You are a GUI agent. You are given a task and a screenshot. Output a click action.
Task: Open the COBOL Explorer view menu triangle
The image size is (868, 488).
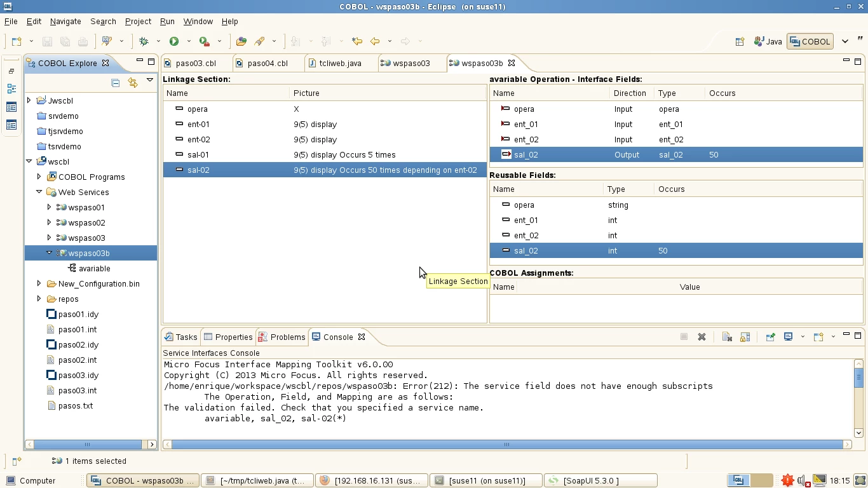[x=150, y=81]
